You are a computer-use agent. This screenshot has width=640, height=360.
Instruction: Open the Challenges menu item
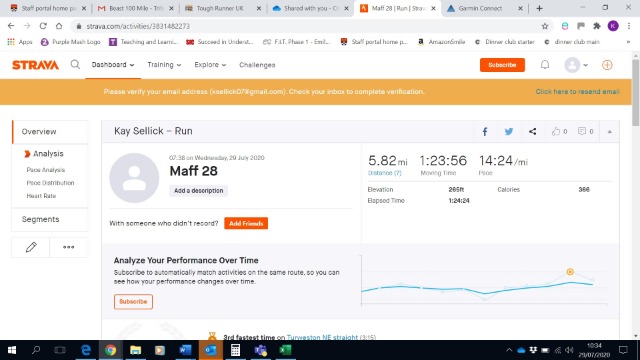point(257,65)
